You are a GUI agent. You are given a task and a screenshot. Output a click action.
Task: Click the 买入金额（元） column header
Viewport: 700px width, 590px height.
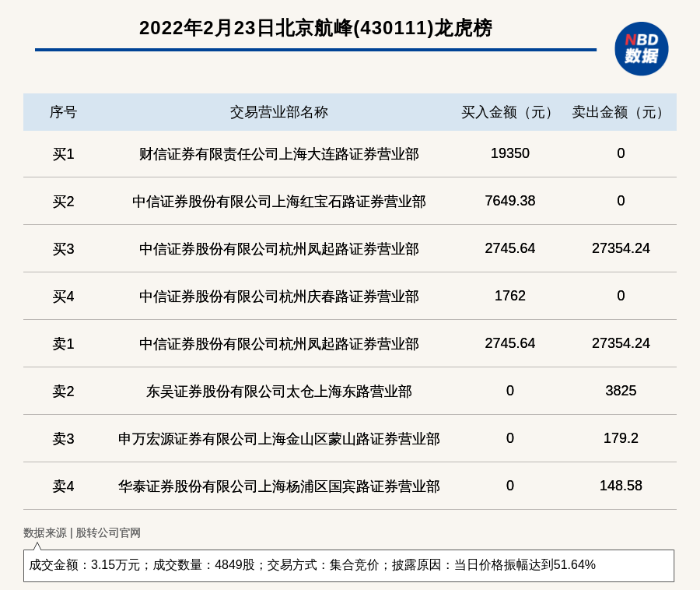click(x=509, y=112)
